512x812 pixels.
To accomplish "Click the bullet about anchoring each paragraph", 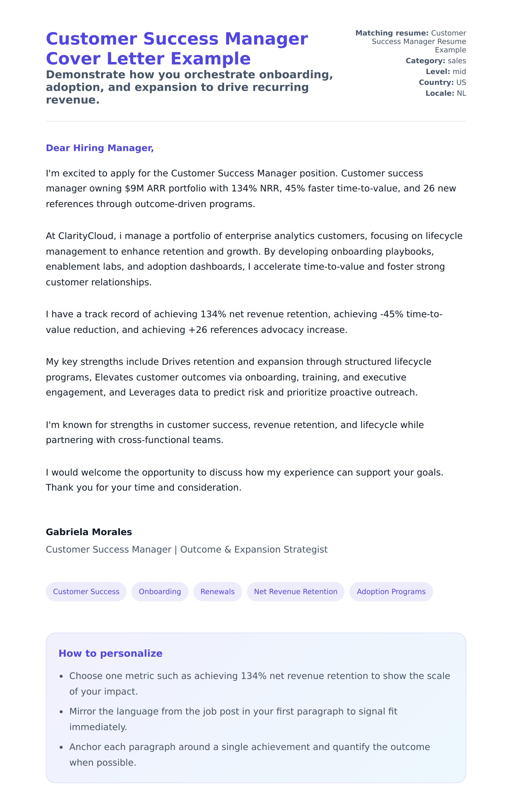I will pyautogui.click(x=249, y=754).
